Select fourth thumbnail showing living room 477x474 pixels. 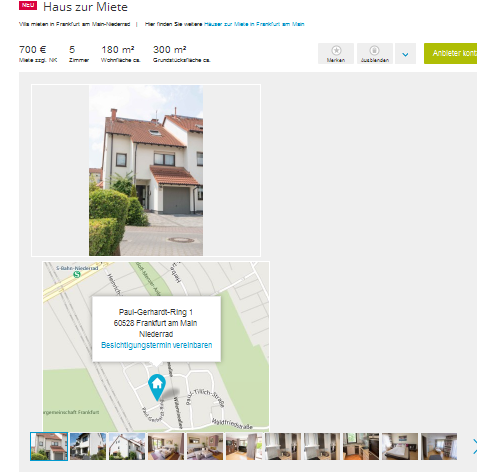166,447
